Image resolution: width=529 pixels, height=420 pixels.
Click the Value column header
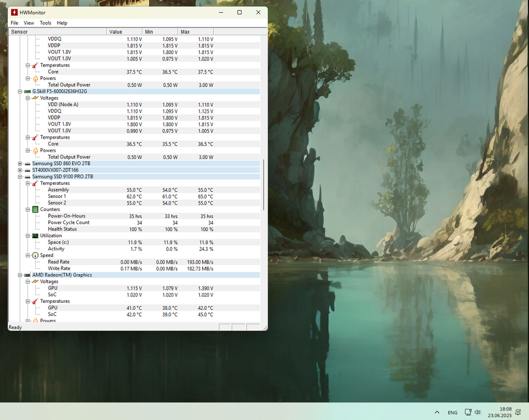coord(124,31)
